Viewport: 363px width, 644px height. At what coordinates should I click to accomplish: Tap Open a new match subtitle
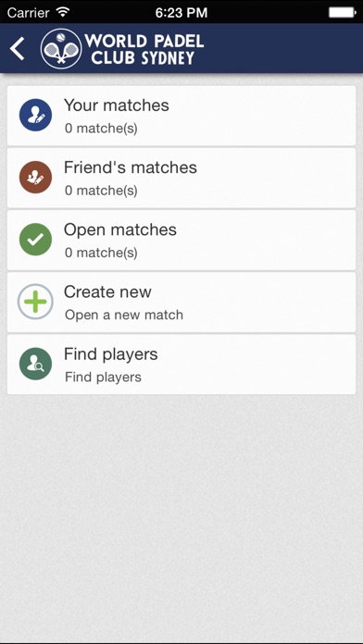(x=124, y=315)
